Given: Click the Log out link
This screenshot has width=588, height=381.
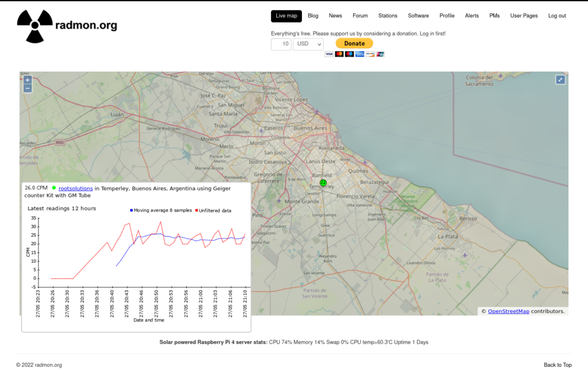Looking at the screenshot, I should point(557,16).
